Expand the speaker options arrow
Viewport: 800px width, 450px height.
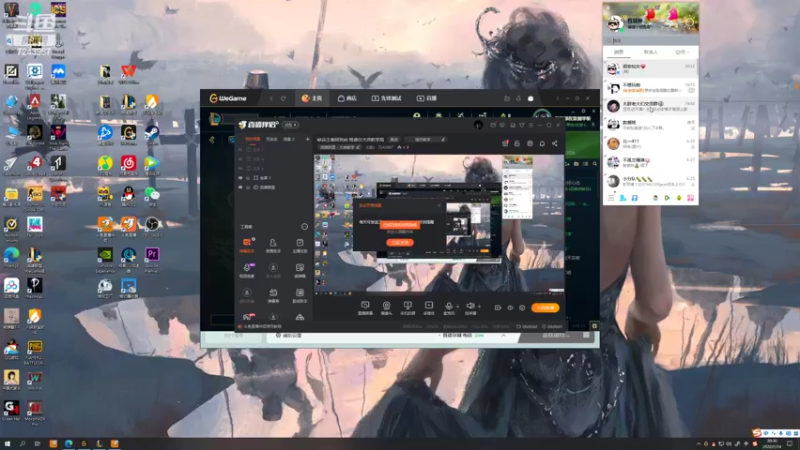[x=479, y=307]
